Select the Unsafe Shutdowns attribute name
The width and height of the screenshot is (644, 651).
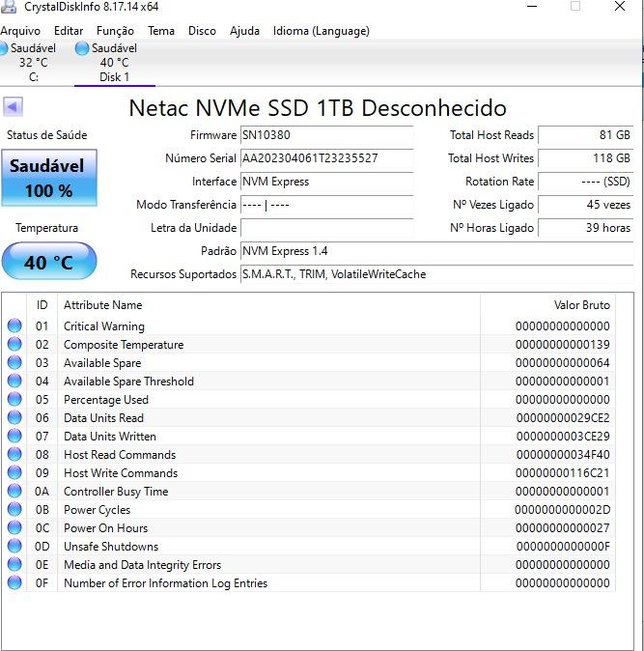[x=111, y=547]
